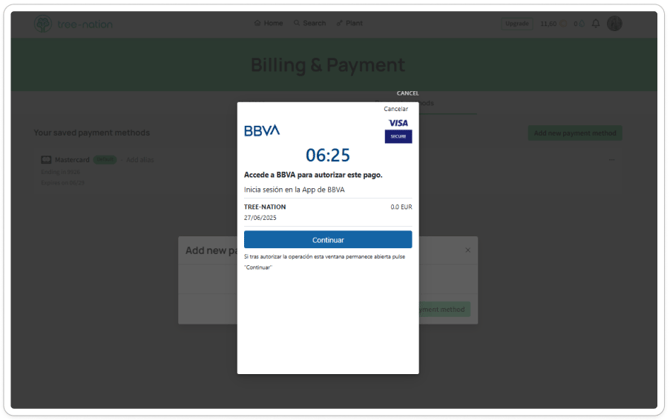The image size is (670, 420).
Task: Click the Your saved payment methods heading
Action: tap(92, 133)
